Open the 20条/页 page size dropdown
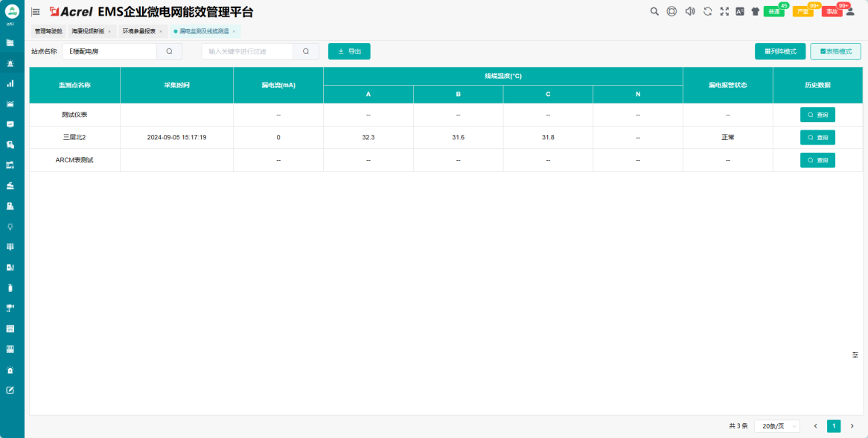Screen dimensions: 868x438 click(x=777, y=426)
